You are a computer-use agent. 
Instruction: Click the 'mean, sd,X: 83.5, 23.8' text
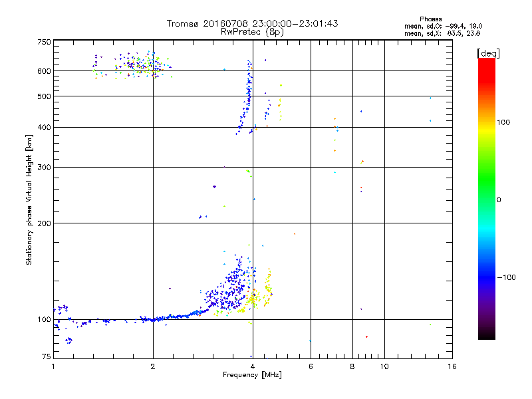point(442,33)
